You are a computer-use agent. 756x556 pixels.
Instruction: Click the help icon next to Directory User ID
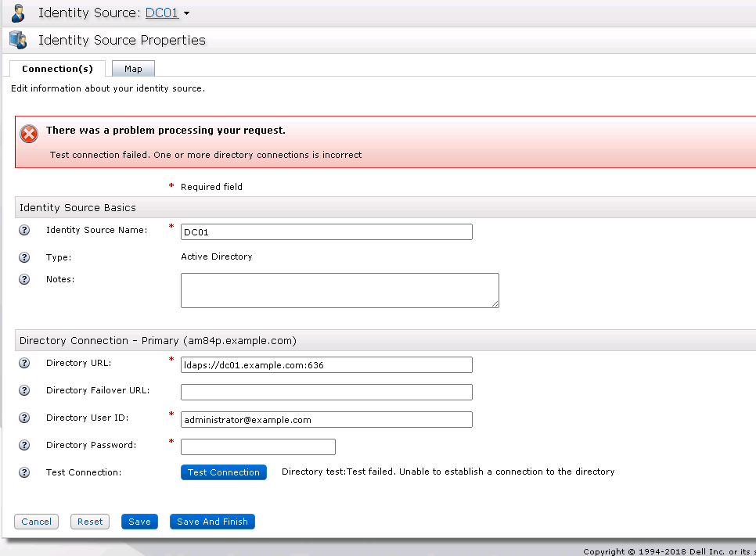[23, 418]
